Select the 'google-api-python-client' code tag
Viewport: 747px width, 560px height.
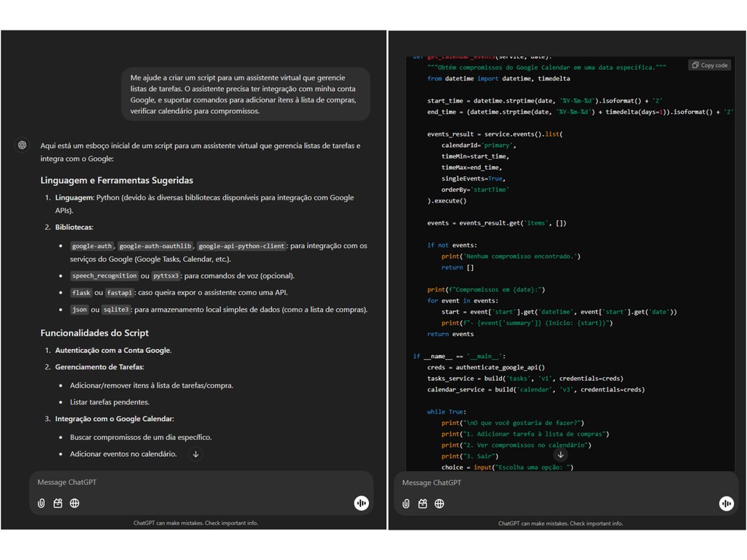pos(241,246)
